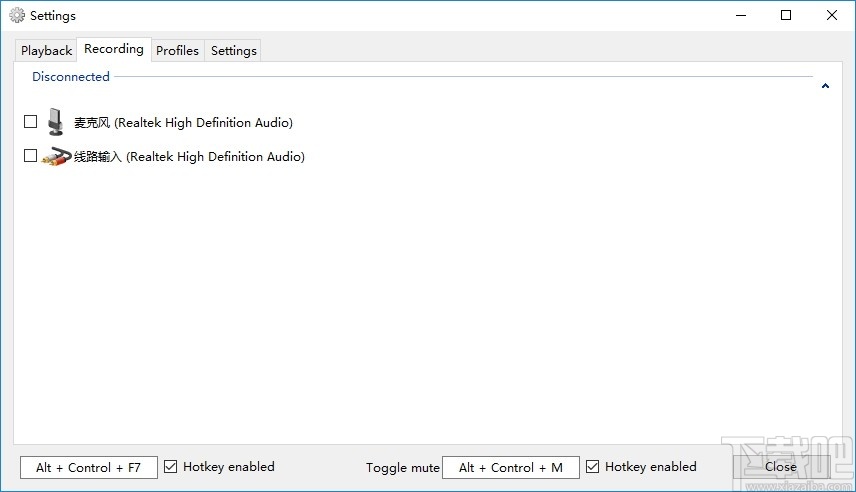Click the Disconnected group header

pos(71,76)
